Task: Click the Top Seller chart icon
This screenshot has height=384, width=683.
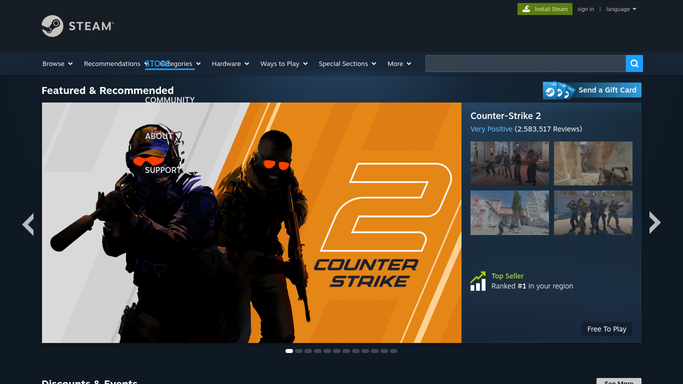Action: coord(478,281)
